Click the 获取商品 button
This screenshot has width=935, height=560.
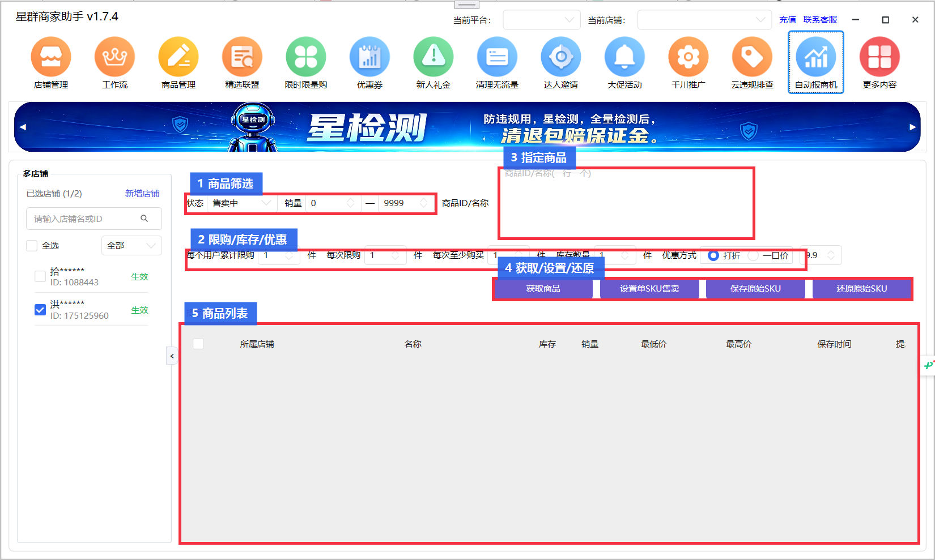tap(543, 289)
